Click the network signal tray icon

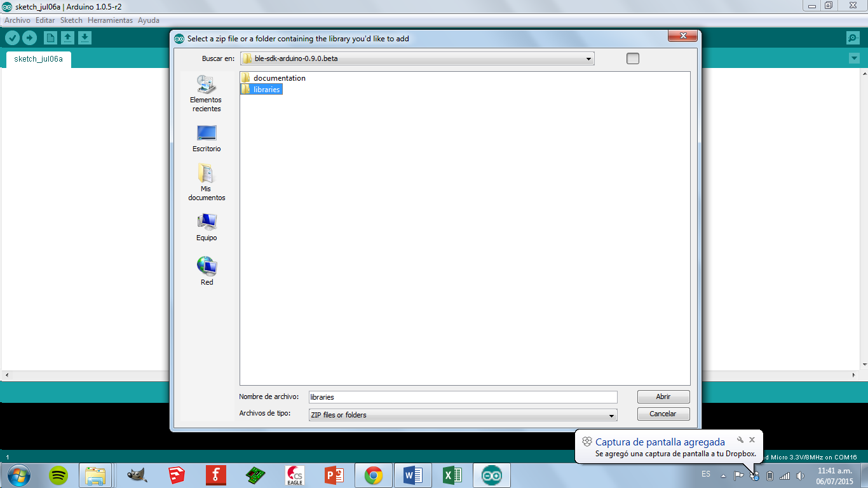click(x=785, y=475)
